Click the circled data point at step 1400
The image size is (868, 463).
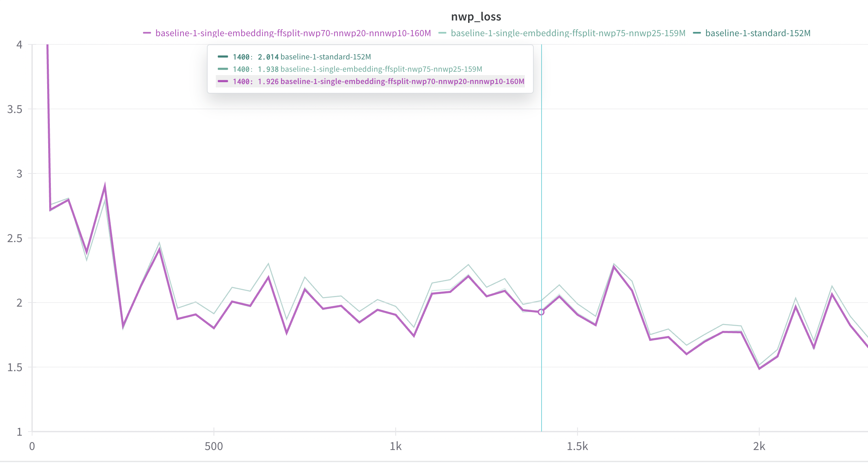coord(541,312)
